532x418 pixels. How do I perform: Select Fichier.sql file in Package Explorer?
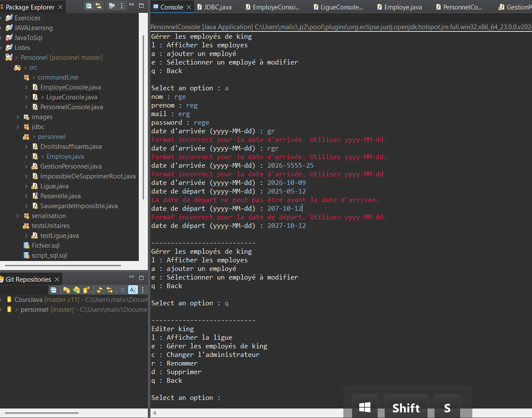coord(46,246)
